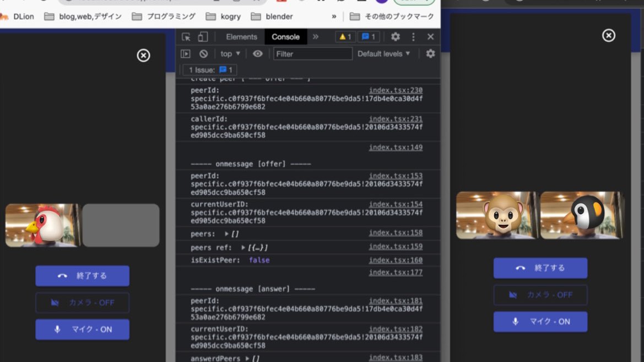644x362 pixels.
Task: Open source link index.tsx:159
Action: [x=396, y=246]
